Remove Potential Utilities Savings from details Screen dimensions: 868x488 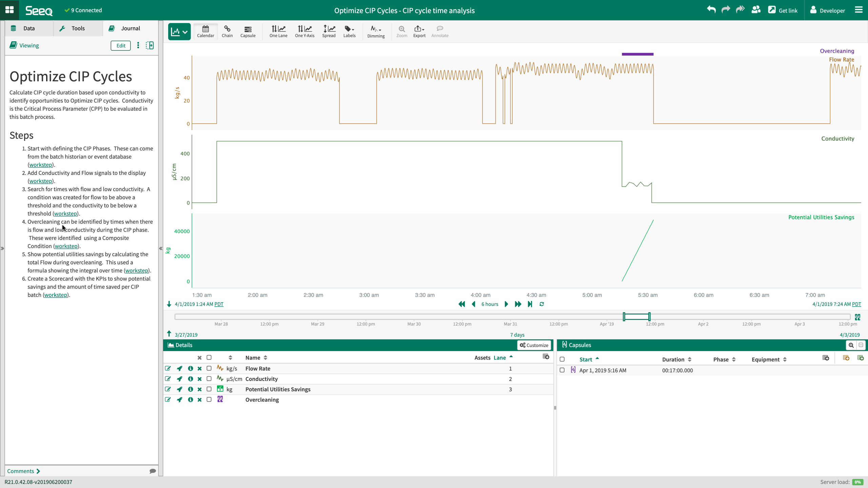200,389
